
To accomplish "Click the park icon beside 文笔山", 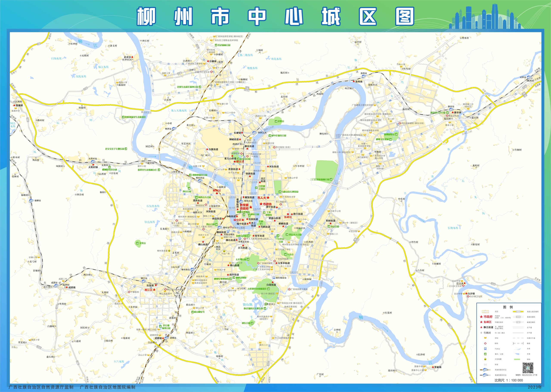I will tap(137, 243).
